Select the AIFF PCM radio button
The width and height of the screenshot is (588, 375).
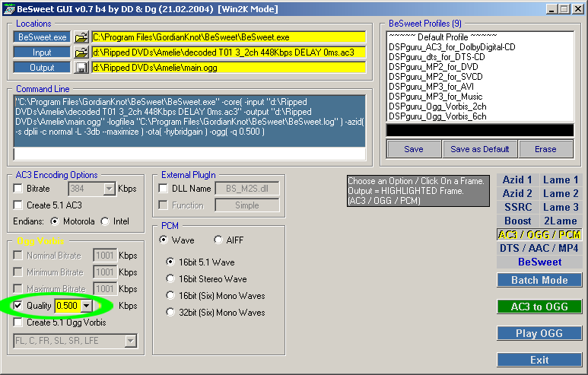tap(218, 240)
